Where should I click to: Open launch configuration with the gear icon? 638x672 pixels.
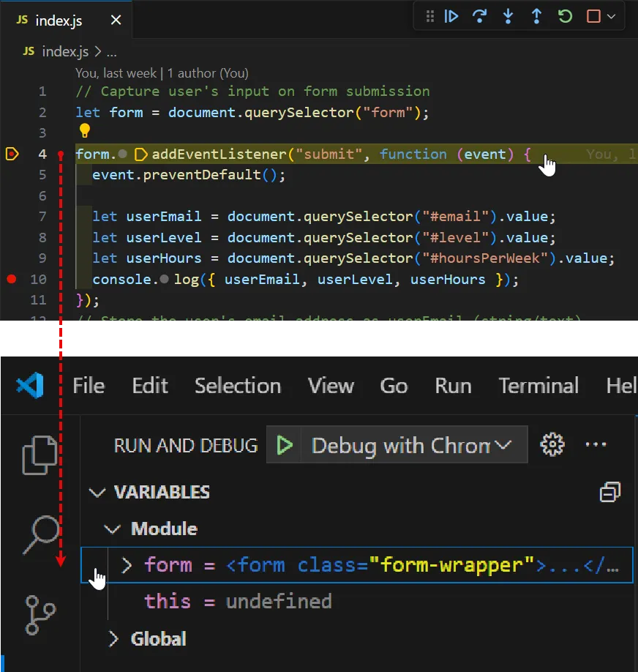coord(552,444)
